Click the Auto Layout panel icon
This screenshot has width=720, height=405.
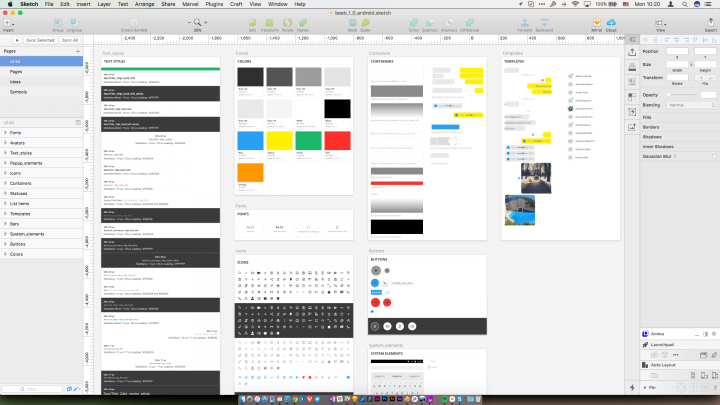645,365
